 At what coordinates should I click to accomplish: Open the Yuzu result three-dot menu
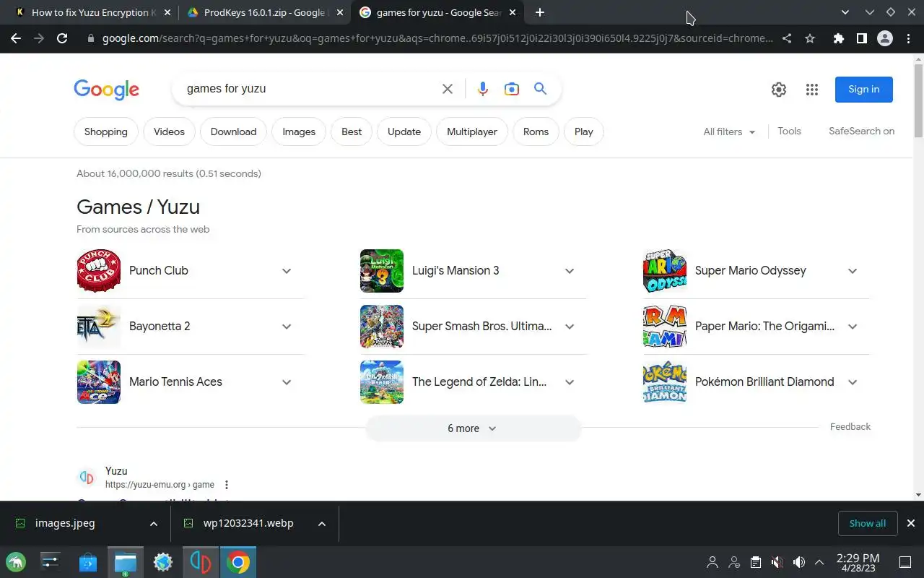coord(227,485)
